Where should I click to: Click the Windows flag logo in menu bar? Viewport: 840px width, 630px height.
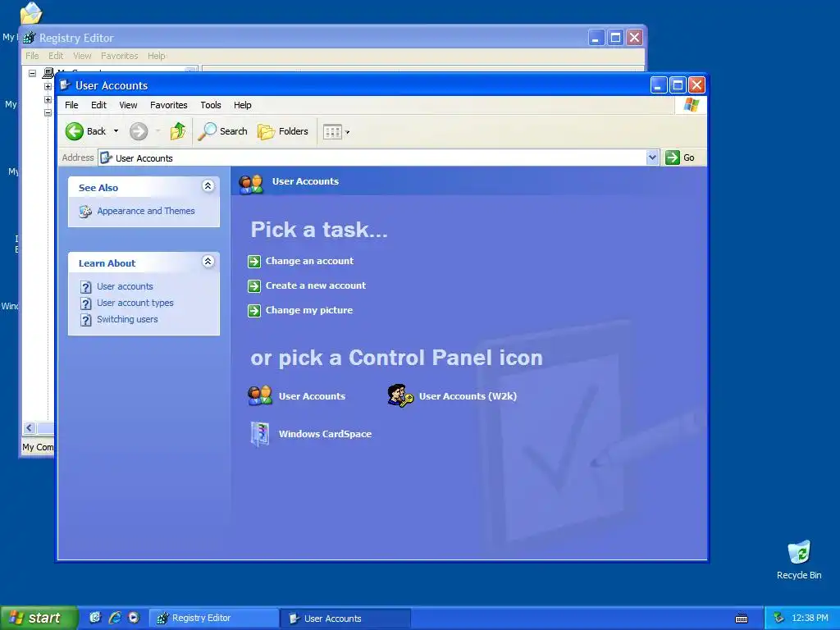tap(691, 105)
